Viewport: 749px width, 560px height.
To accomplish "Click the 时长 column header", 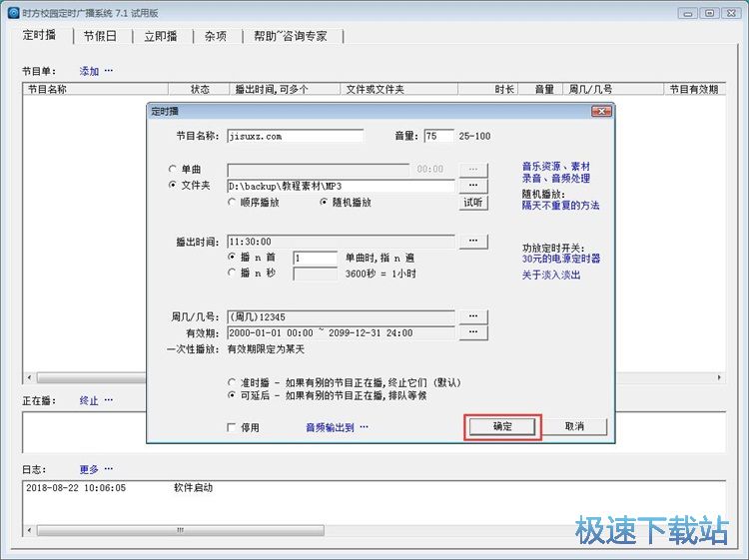I will (x=488, y=89).
